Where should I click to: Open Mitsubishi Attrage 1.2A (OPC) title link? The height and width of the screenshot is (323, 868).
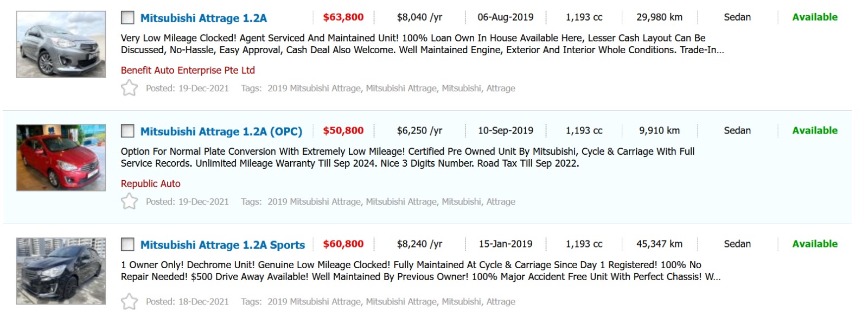point(221,131)
